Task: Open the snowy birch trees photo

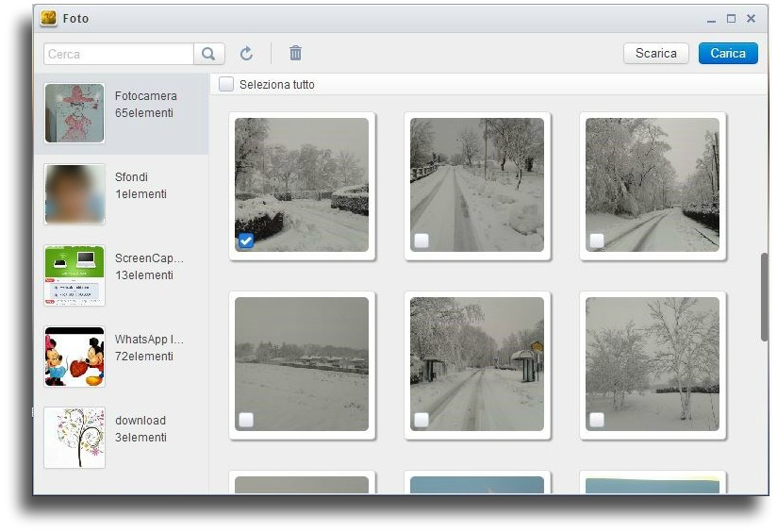Action: [653, 364]
